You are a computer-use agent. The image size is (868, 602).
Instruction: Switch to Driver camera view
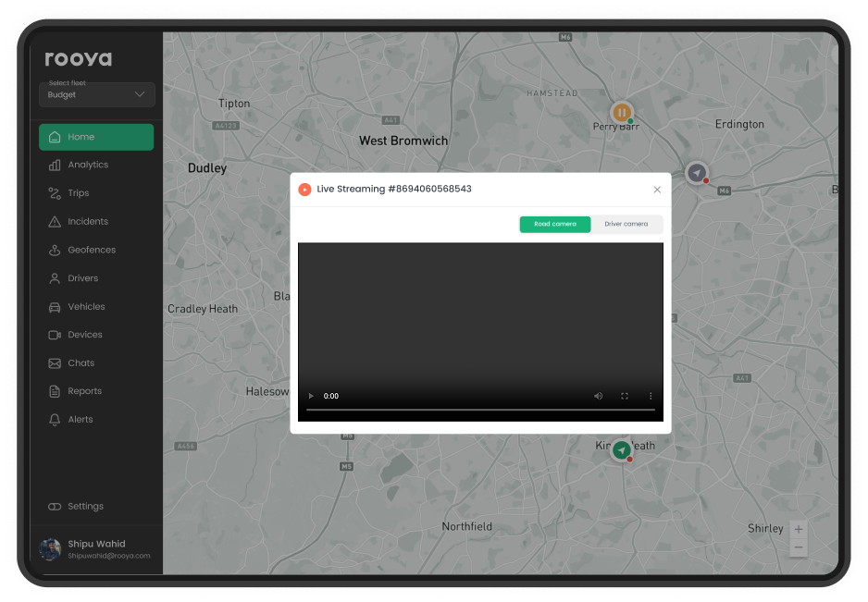click(626, 224)
